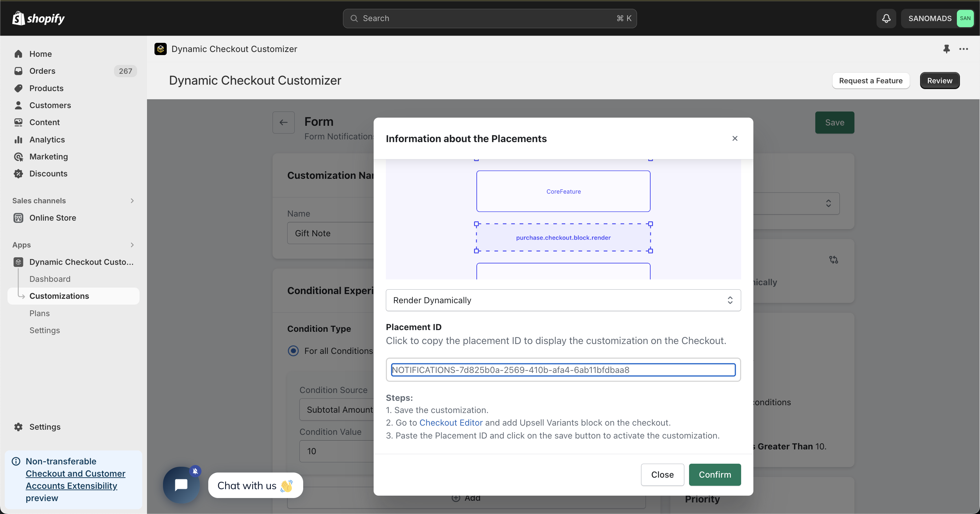Open the three-dot more options menu

964,49
